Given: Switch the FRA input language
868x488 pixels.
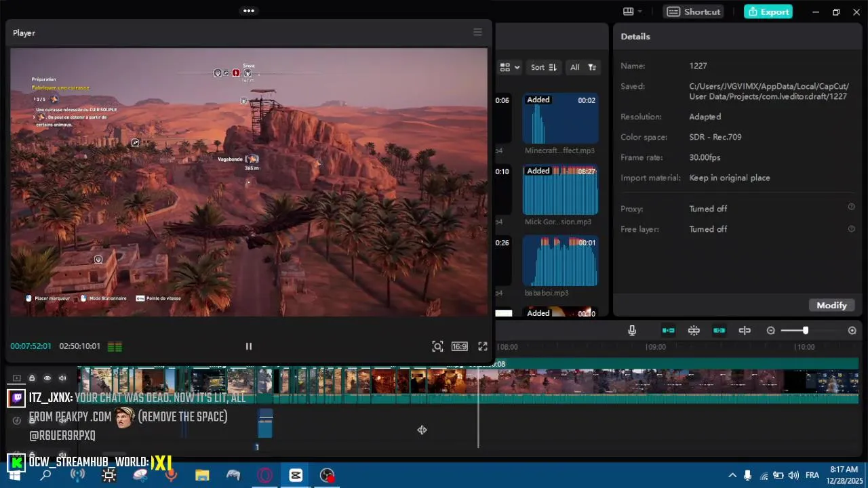Looking at the screenshot, I should pyautogui.click(x=812, y=475).
